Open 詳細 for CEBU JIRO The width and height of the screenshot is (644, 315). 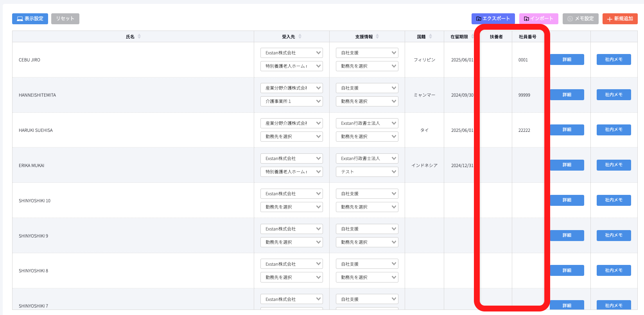(567, 59)
